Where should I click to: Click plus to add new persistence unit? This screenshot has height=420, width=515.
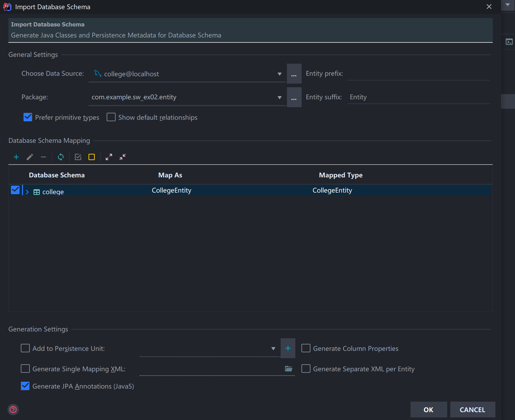coord(288,348)
